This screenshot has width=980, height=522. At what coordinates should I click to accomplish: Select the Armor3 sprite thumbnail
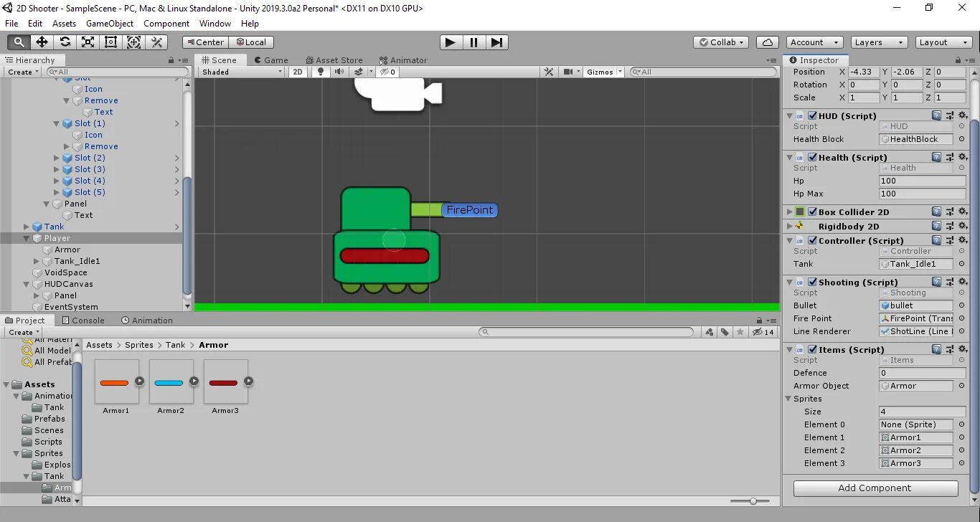click(225, 382)
